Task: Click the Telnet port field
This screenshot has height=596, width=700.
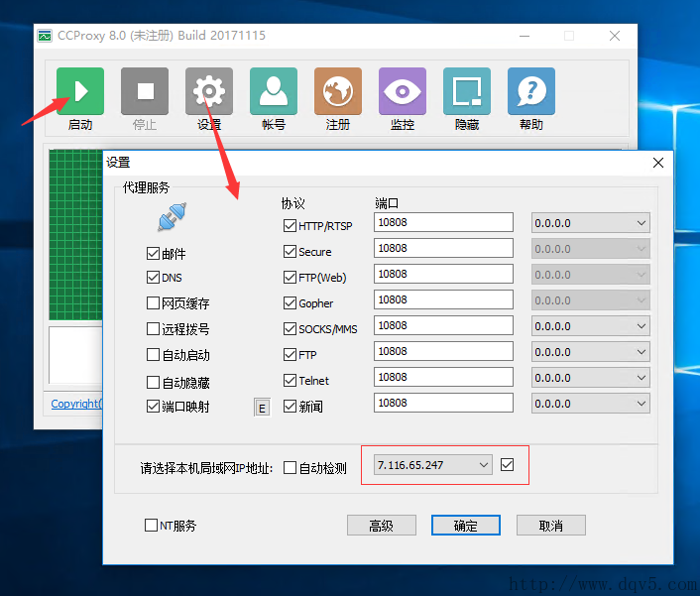Action: [443, 377]
